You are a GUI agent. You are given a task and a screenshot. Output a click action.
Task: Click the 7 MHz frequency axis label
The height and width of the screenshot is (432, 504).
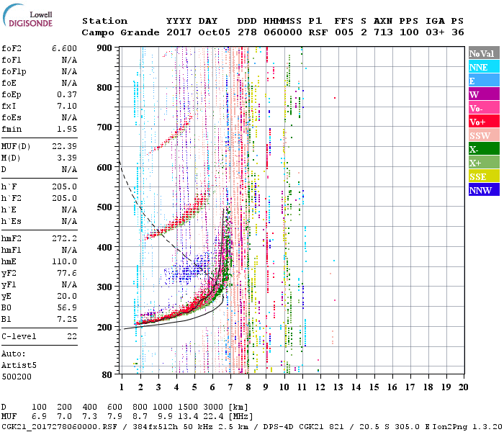230,387
